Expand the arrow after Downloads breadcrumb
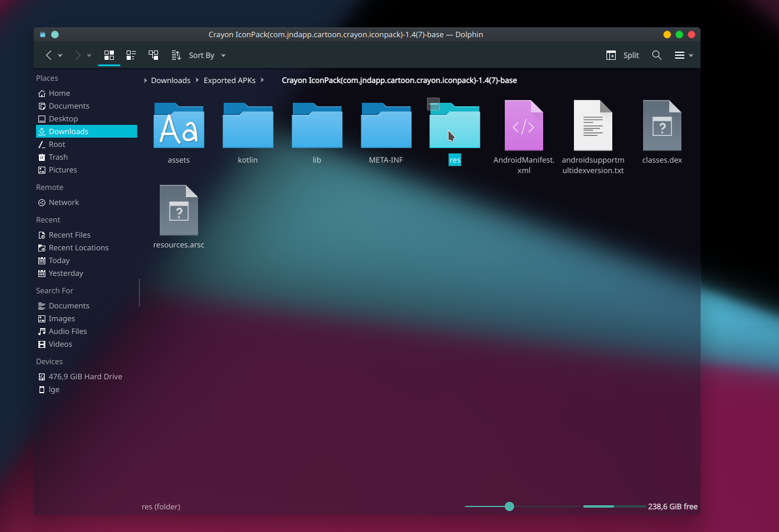Image resolution: width=779 pixels, height=532 pixels. 198,80
